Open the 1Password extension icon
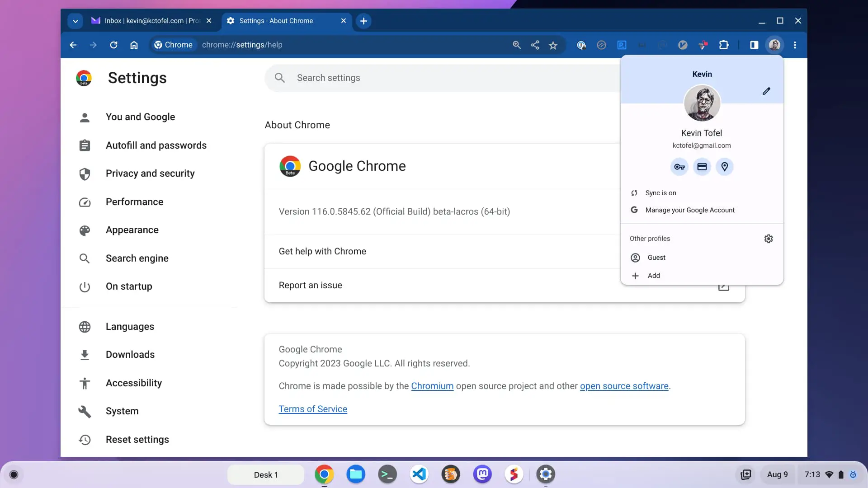 pos(581,45)
